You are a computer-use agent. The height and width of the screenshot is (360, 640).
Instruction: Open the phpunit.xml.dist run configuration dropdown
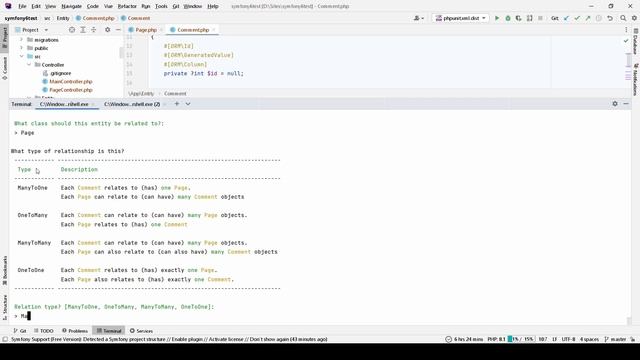(x=460, y=18)
